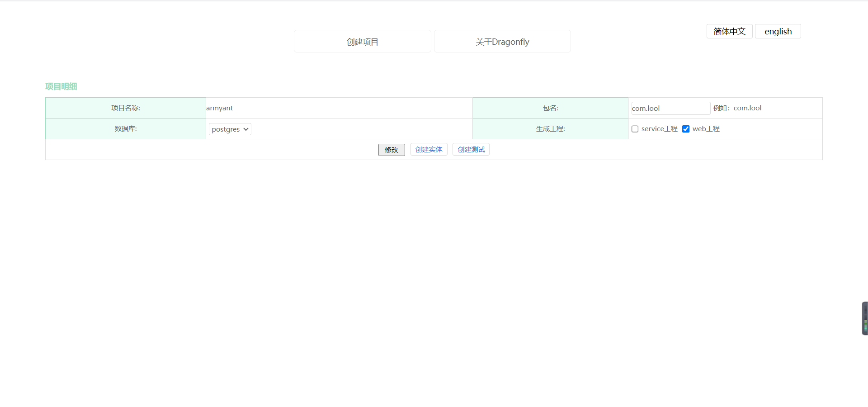This screenshot has width=868, height=407.
Task: Select the armyant project name text
Action: (220, 108)
